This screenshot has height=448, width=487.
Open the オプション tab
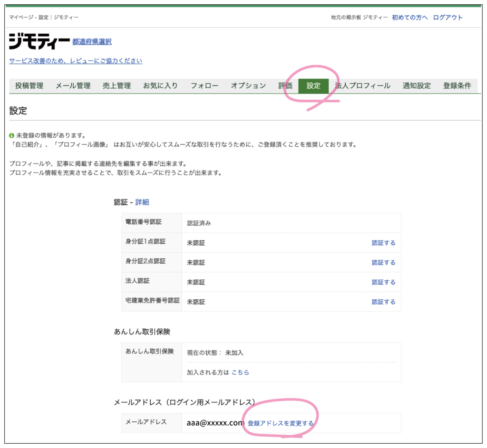[248, 86]
